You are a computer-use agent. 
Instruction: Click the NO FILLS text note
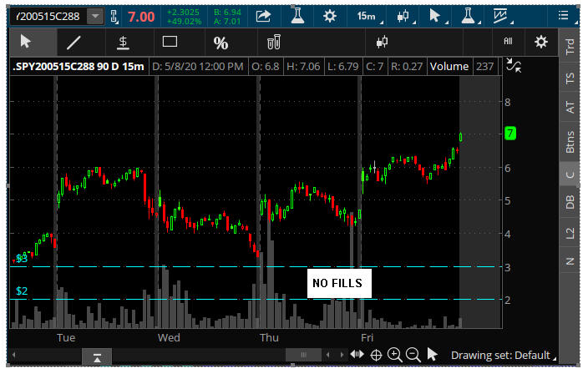[x=339, y=283]
